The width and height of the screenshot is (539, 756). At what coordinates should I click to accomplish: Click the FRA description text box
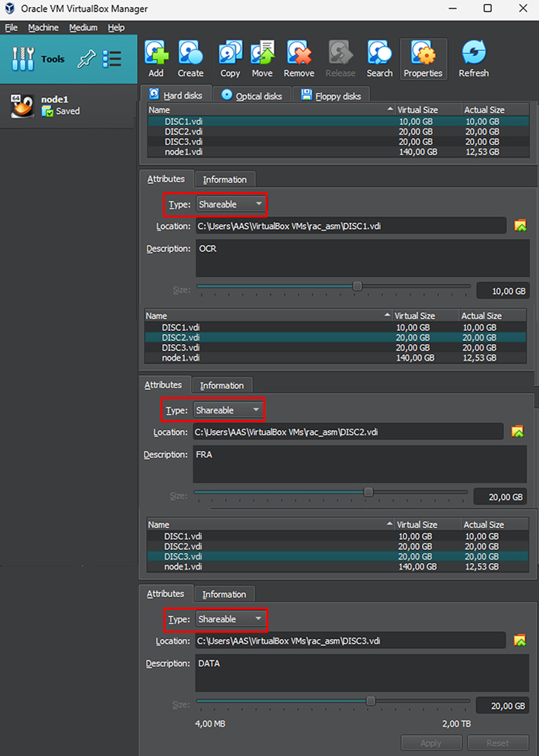tap(359, 464)
